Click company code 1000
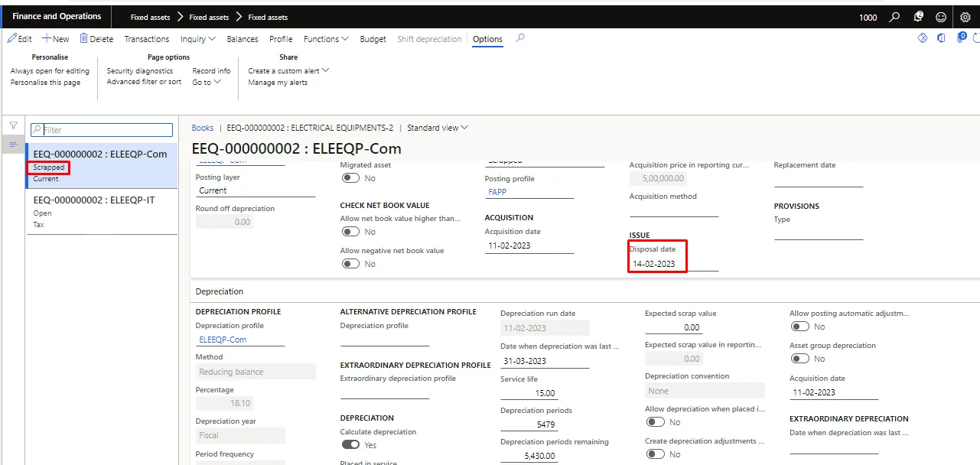 868,17
